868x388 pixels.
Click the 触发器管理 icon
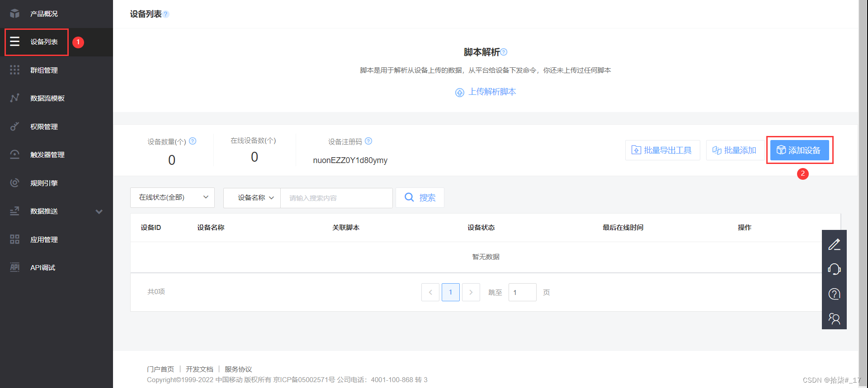pos(15,154)
